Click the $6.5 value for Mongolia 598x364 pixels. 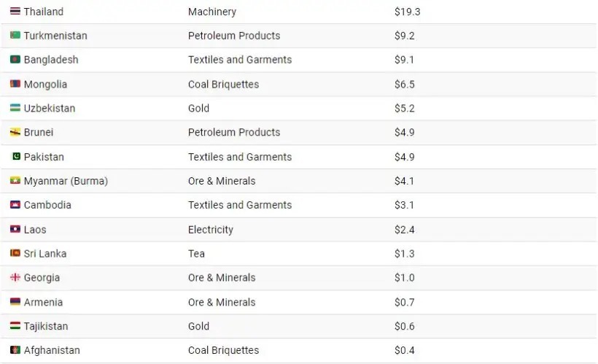tap(405, 85)
